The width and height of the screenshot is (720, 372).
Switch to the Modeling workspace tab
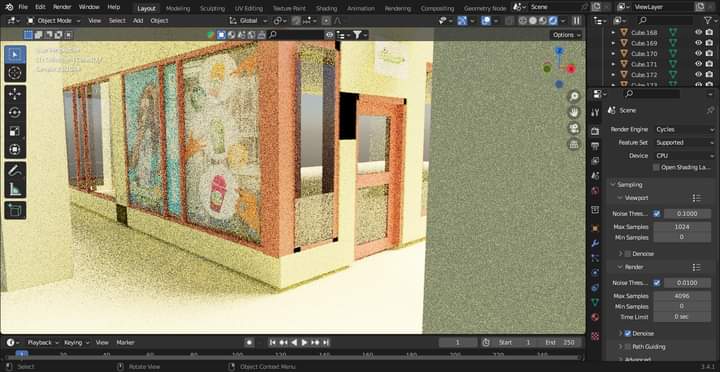(x=178, y=8)
